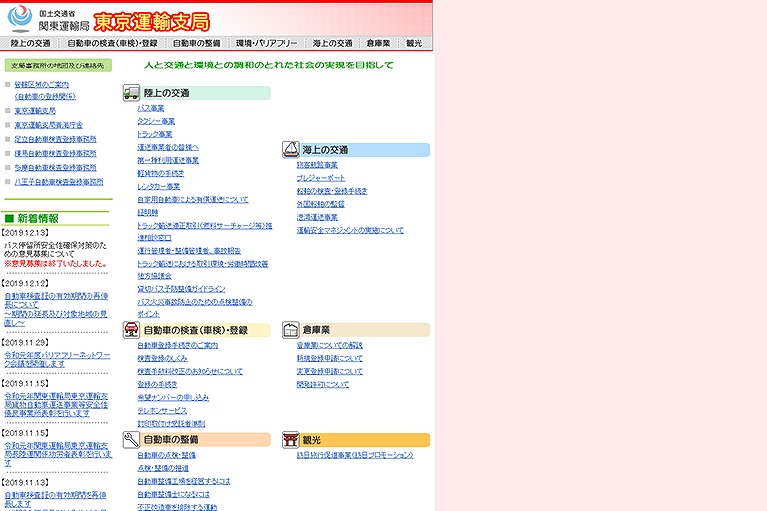The height and width of the screenshot is (511, 767).
Task: Open the 第一種利用運送事業 link
Action: [x=168, y=160]
